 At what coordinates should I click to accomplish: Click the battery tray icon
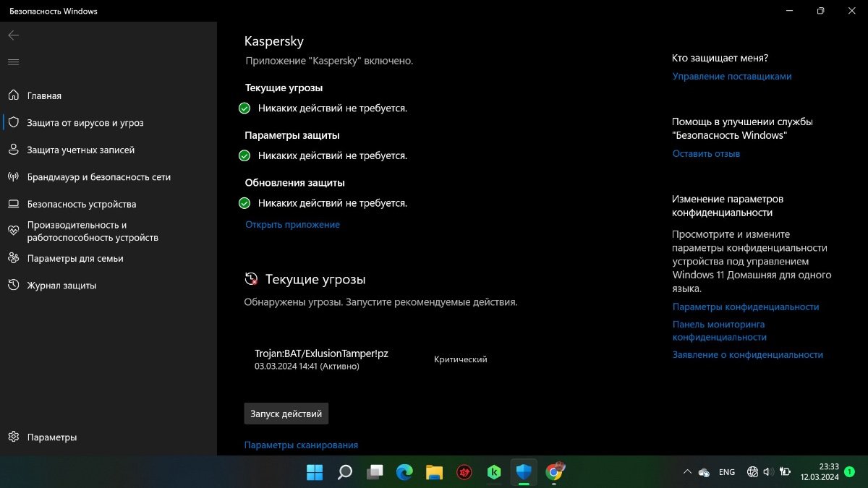[785, 472]
